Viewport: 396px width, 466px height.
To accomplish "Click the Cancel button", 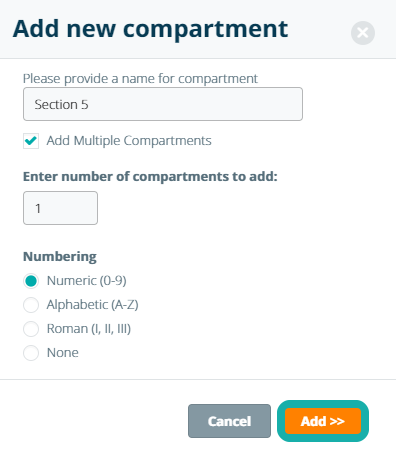I will (x=229, y=421).
